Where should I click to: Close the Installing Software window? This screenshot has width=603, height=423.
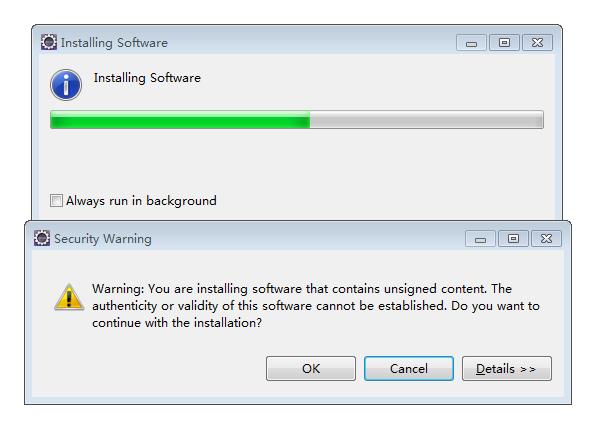pyautogui.click(x=537, y=43)
